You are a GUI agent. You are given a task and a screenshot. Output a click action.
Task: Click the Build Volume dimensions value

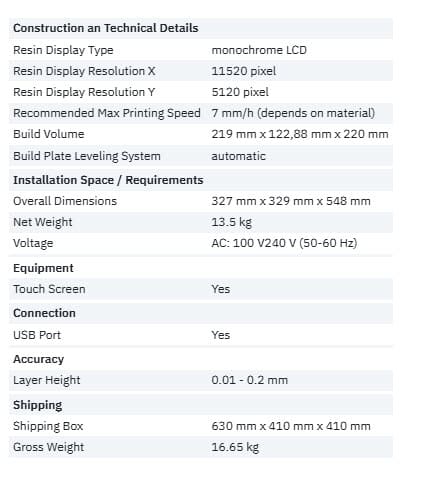[x=300, y=134]
